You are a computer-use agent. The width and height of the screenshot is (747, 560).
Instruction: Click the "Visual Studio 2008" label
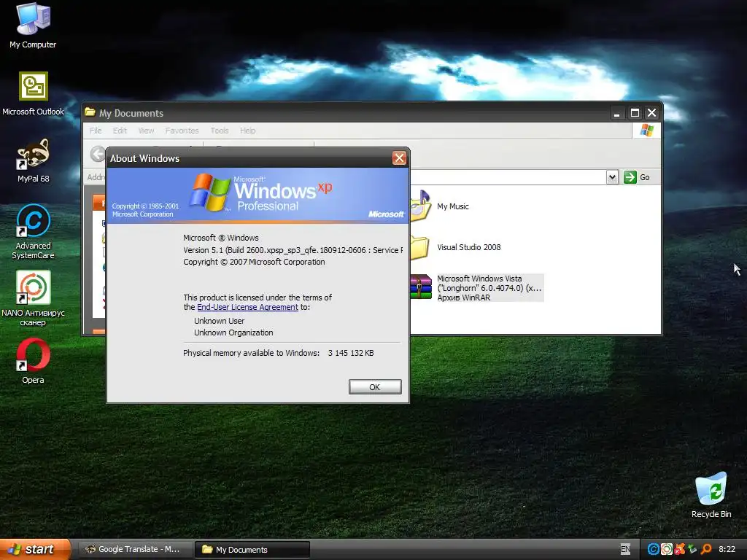coord(469,247)
